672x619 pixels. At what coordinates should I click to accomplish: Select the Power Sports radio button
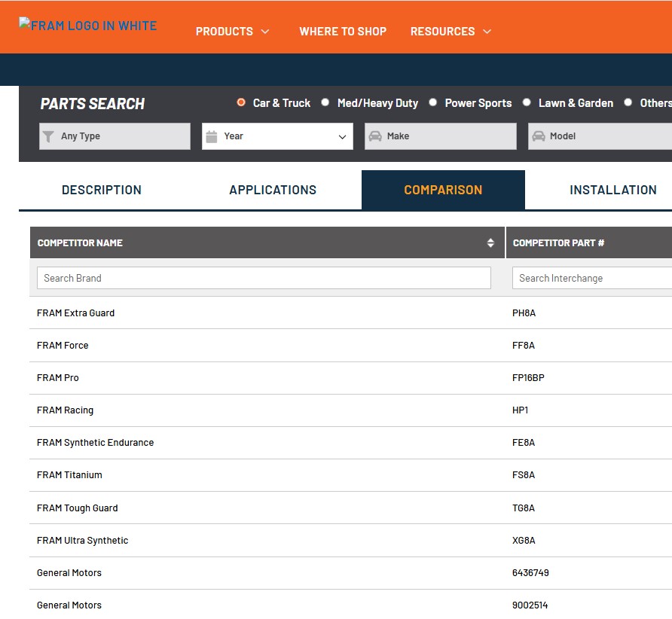[433, 102]
